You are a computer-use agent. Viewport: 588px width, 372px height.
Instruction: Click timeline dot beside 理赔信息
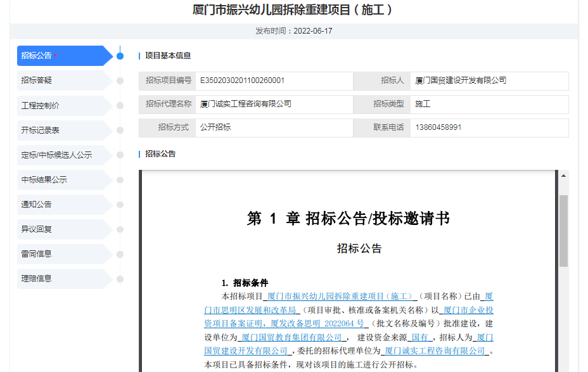(120, 278)
